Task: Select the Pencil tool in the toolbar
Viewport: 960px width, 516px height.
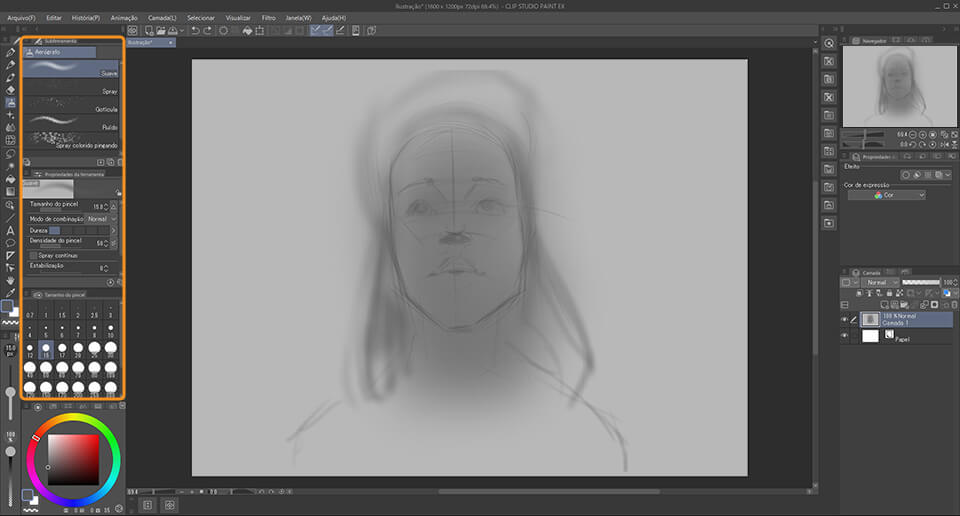Action: click(x=10, y=65)
